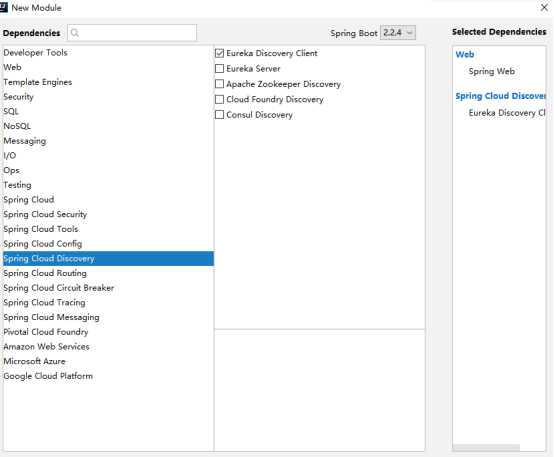Click horizontal scrollbar in Selected Dependencies
This screenshot has width=554, height=457.
[487, 448]
